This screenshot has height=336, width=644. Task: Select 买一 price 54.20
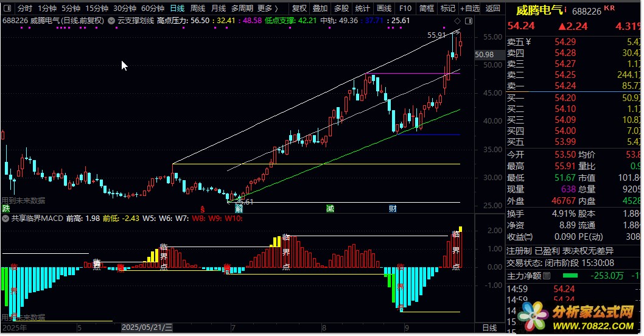coord(565,98)
